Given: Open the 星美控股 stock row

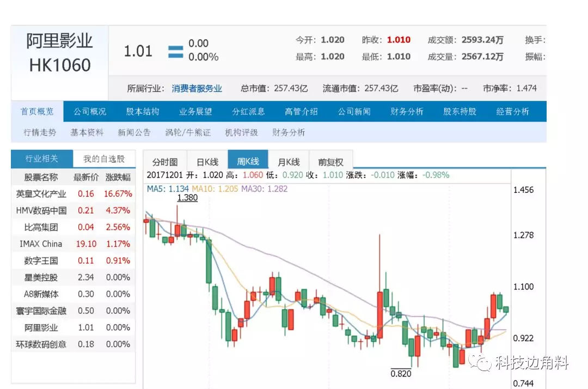Looking at the screenshot, I should click(73, 278).
